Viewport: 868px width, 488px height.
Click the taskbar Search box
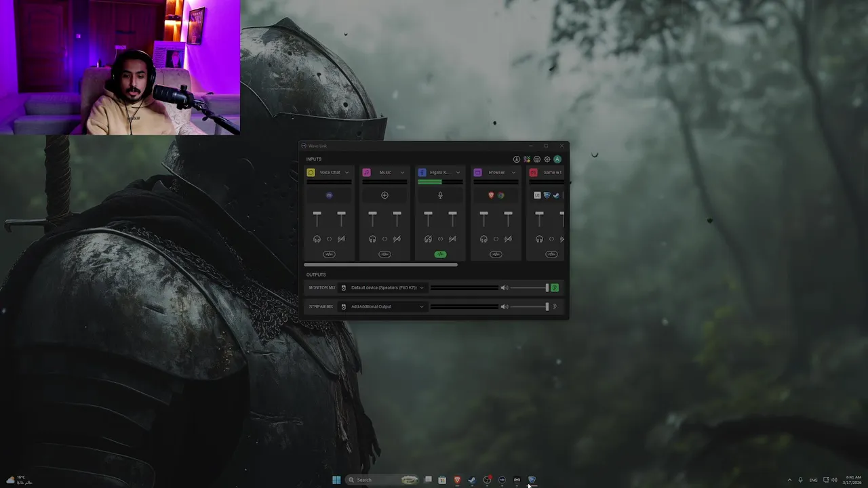coord(381,480)
